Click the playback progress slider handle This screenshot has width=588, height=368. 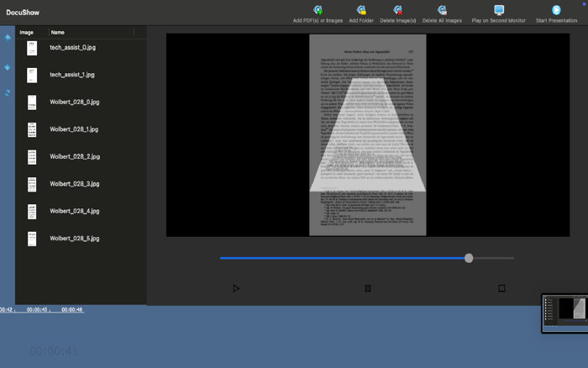pos(469,258)
